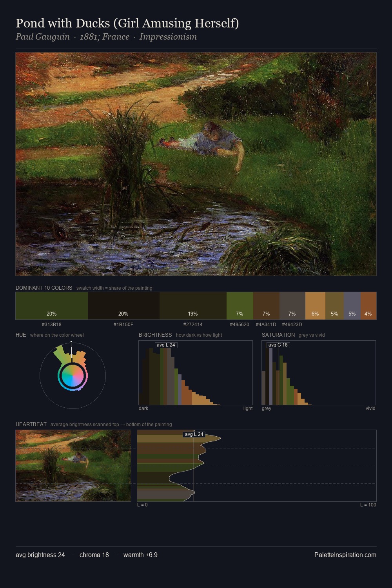Click the 'HUE' section heading
The height and width of the screenshot is (588, 392).
[x=21, y=335]
